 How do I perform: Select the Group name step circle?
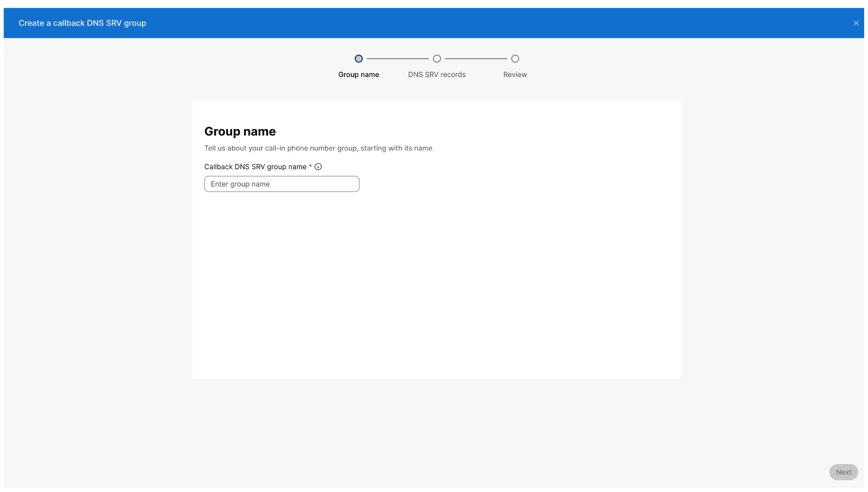pos(359,59)
